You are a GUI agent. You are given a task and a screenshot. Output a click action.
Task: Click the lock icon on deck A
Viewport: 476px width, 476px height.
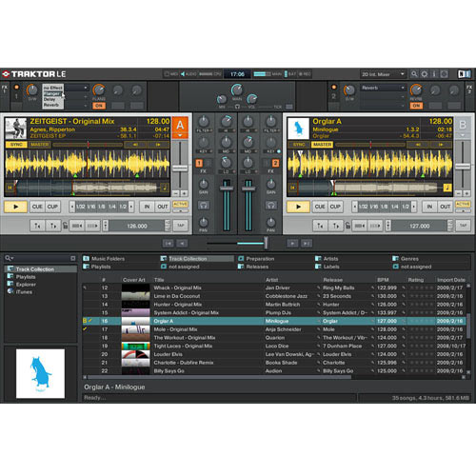click(65, 226)
